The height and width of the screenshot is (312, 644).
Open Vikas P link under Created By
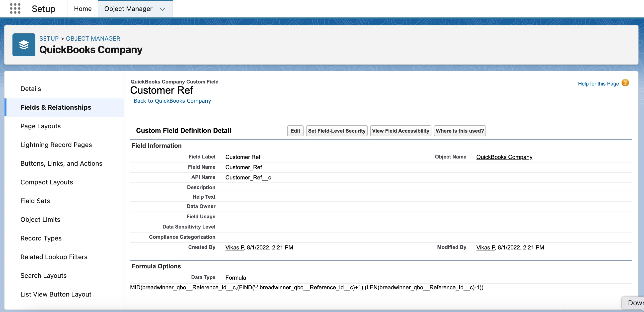[x=235, y=247]
